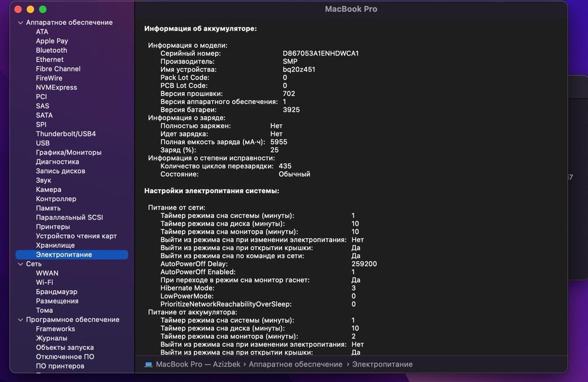The width and height of the screenshot is (588, 382).
Task: Open Fibre Channel entry
Action: tap(58, 69)
